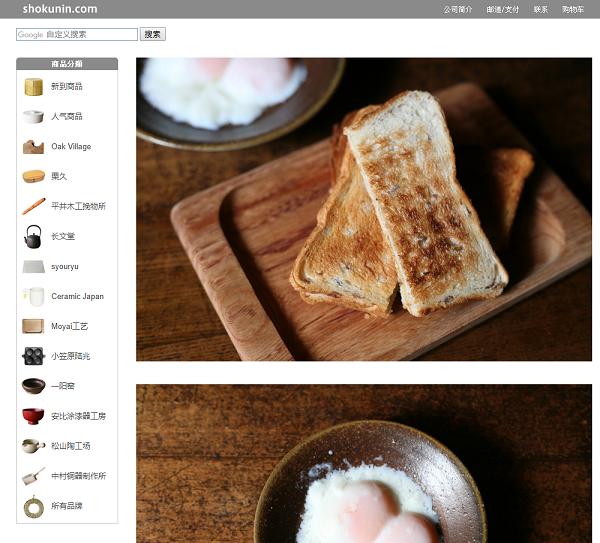Click the white pot icon beside 人气商品
This screenshot has width=600, height=543.
click(x=34, y=116)
